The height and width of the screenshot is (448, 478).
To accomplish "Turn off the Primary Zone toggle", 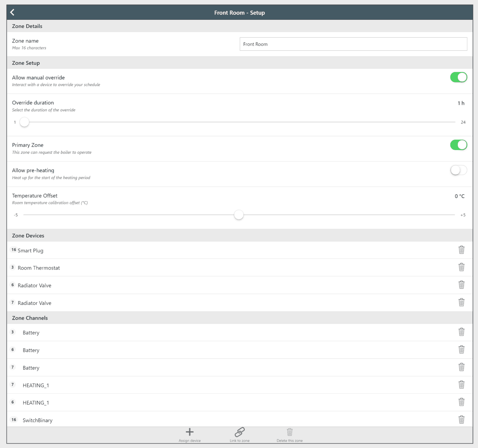I will click(459, 145).
